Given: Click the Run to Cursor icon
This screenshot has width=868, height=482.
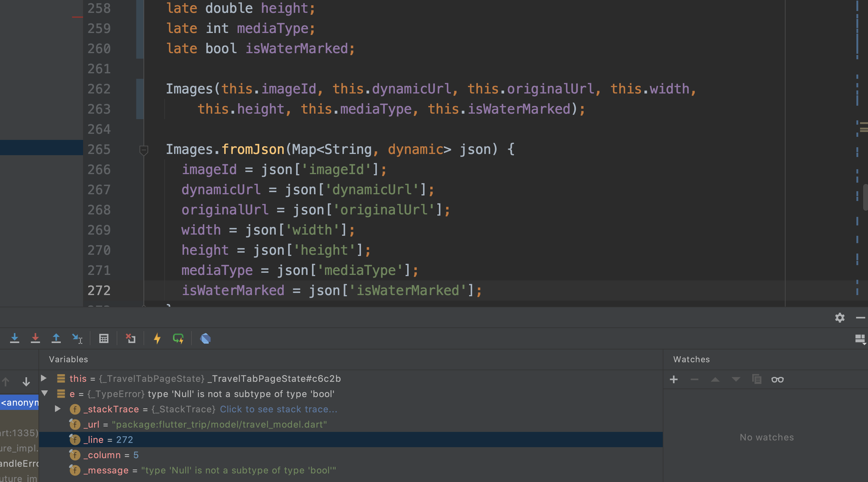Looking at the screenshot, I should [77, 338].
